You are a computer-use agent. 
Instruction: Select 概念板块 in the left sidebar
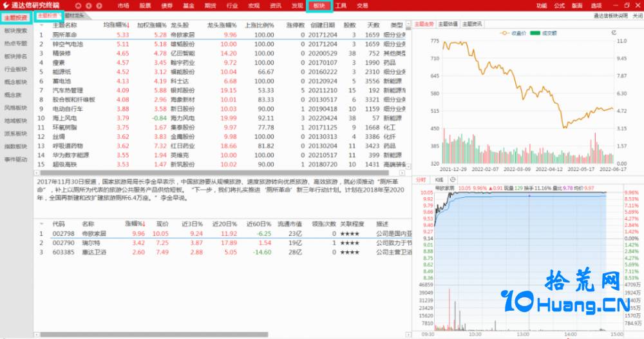tap(15, 82)
